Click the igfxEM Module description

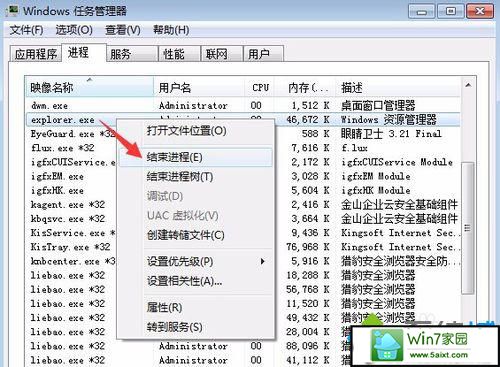point(375,176)
